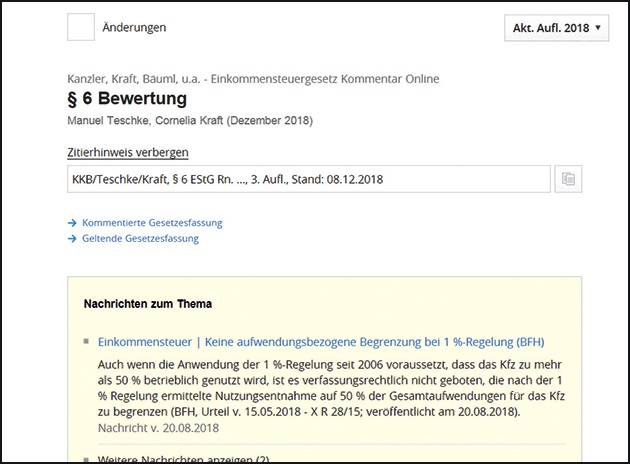Click the arrow icon before Geltende Gesetzesfassung

[x=72, y=239]
